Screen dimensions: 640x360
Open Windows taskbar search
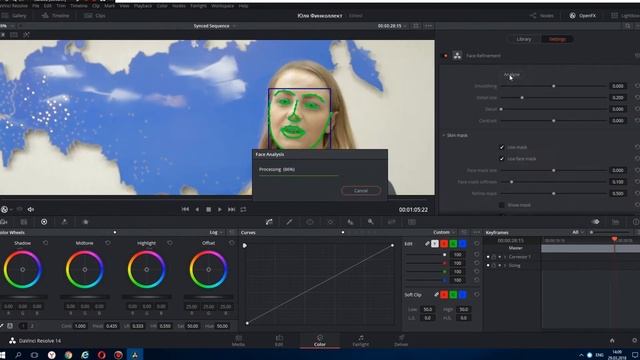pyautogui.click(x=18, y=355)
